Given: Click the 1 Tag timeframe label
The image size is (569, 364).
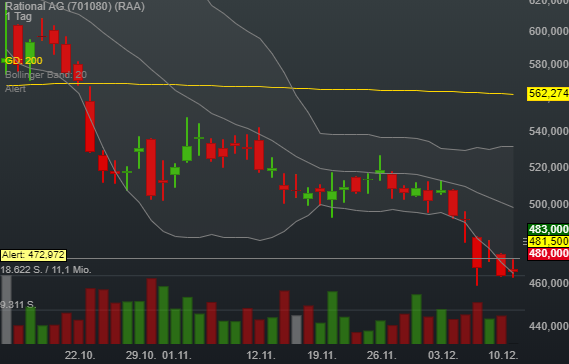Looking at the screenshot, I should point(19,16).
